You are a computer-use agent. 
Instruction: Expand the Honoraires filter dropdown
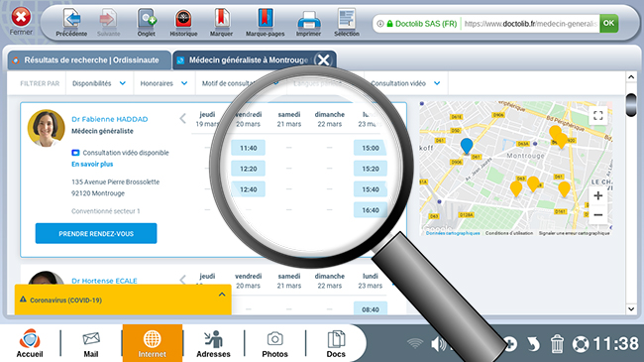[163, 83]
